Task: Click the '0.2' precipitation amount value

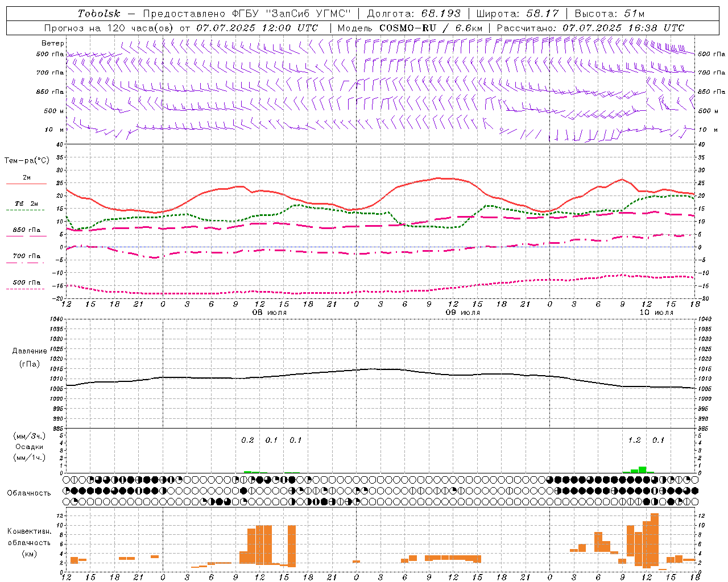Action: pyautogui.click(x=247, y=440)
